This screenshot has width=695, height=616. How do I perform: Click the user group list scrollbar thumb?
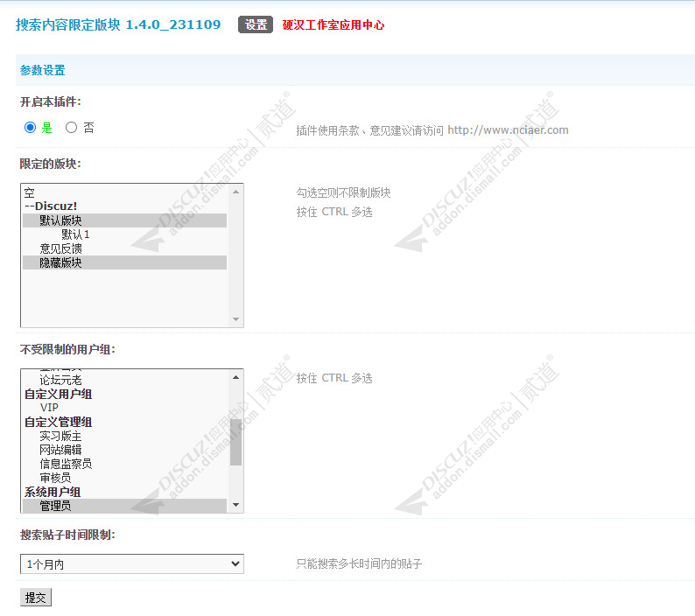(x=235, y=442)
